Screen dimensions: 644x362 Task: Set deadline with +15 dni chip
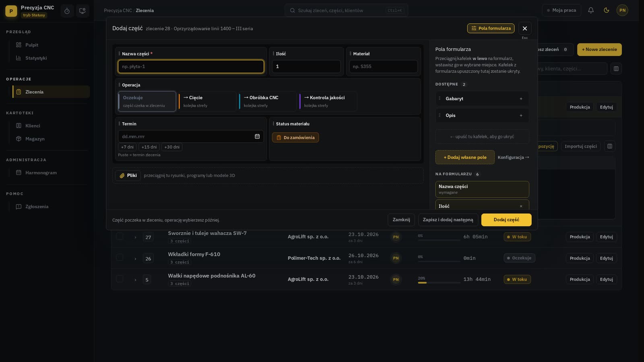coord(149,147)
